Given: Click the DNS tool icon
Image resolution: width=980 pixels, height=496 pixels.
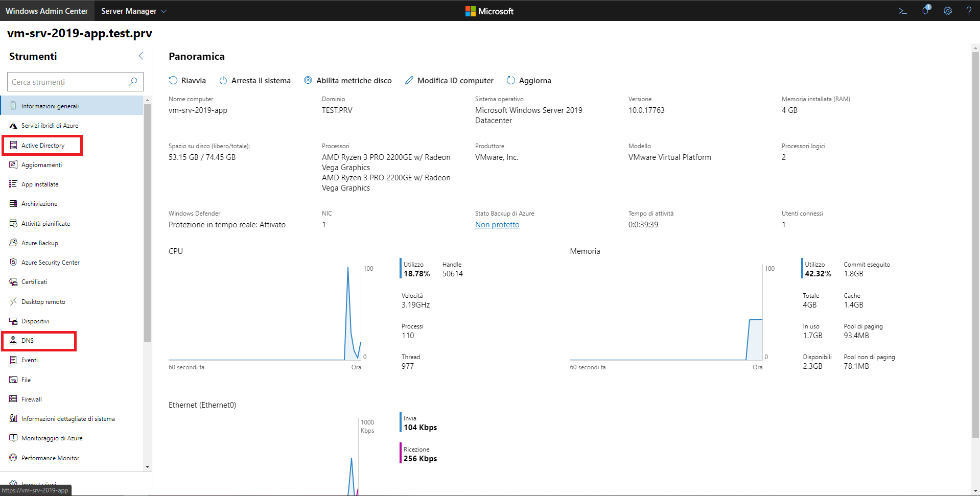Looking at the screenshot, I should pos(13,340).
